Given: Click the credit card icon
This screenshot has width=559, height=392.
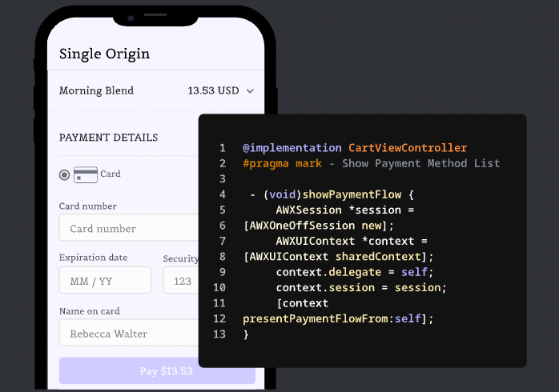Looking at the screenshot, I should tap(86, 175).
